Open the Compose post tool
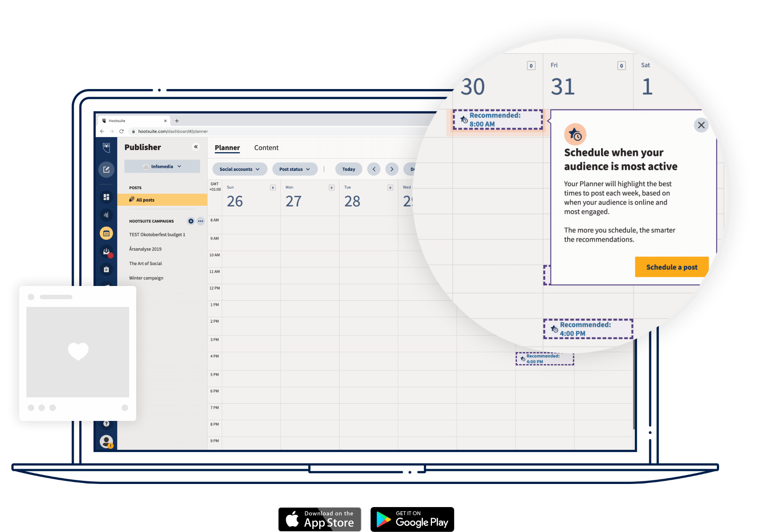Screen dimensions: 766x532 pyautogui.click(x=106, y=169)
